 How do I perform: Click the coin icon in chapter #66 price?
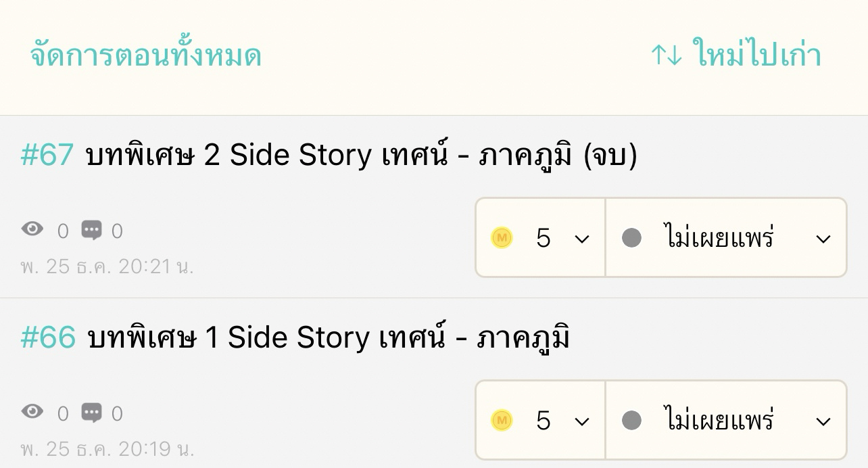coord(502,421)
